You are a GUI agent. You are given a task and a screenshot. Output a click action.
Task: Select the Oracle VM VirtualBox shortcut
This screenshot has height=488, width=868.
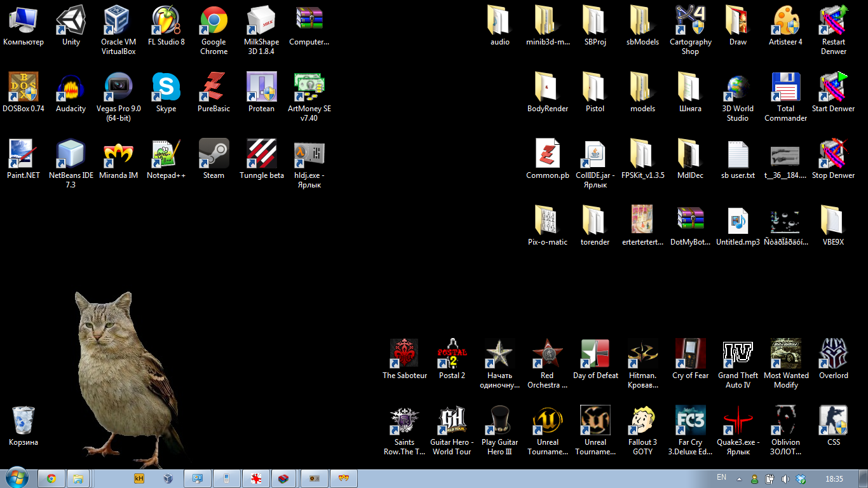click(119, 21)
